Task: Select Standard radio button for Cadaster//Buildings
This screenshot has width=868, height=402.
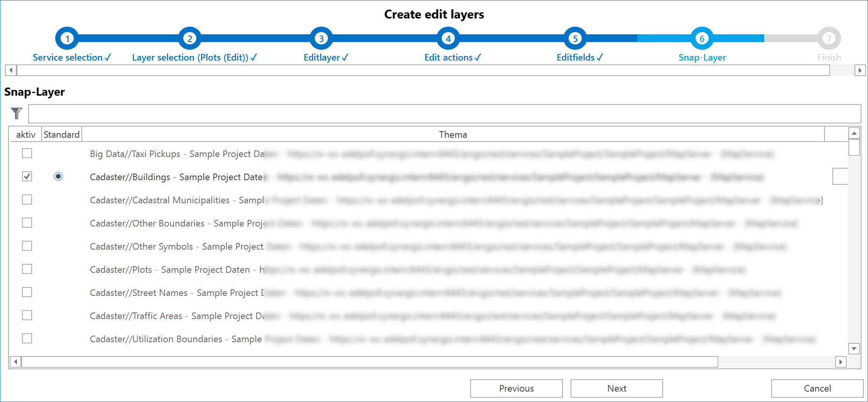Action: point(58,176)
